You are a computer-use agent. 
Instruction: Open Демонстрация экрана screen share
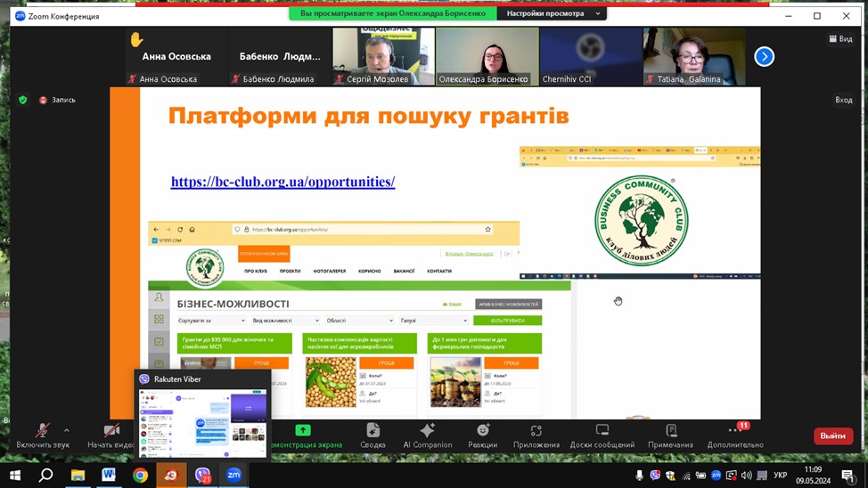(305, 436)
